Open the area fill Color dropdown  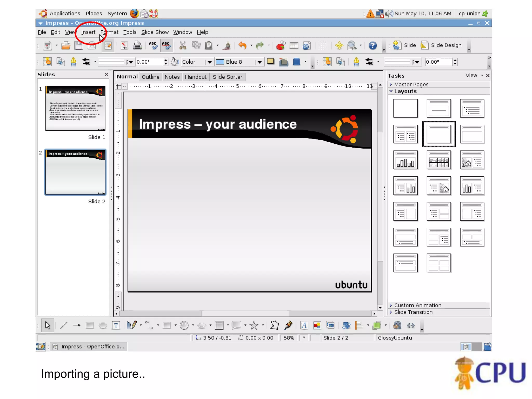(209, 62)
